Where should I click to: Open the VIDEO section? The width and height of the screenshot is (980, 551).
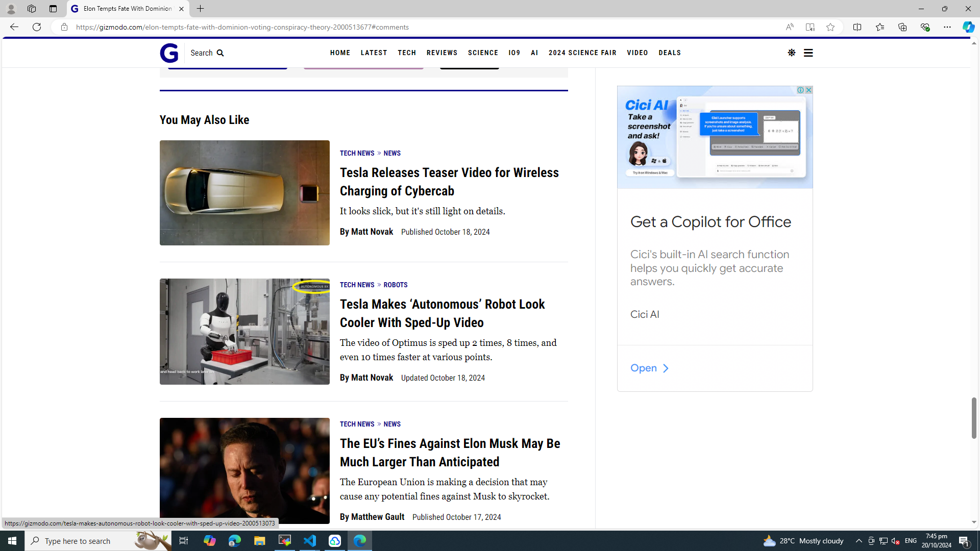pyautogui.click(x=638, y=53)
